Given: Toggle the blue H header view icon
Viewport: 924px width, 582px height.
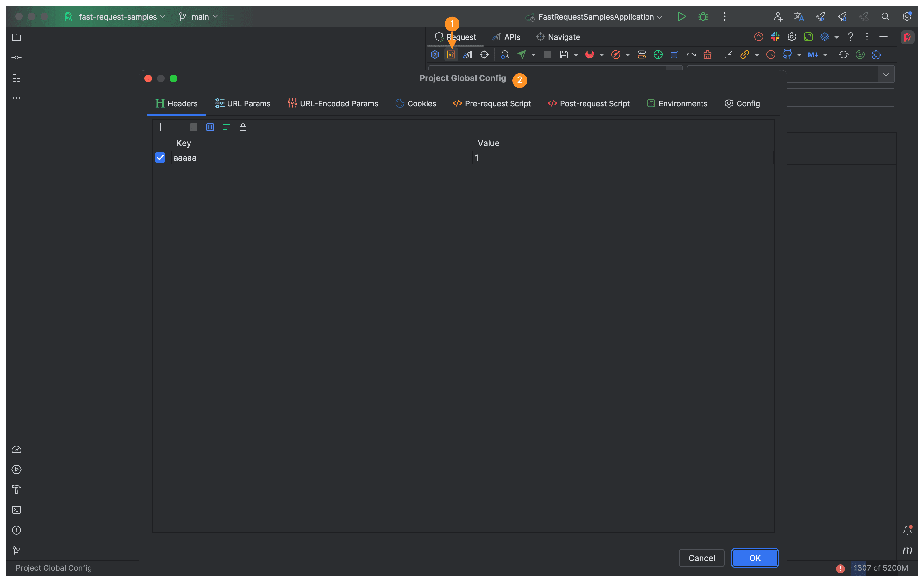Looking at the screenshot, I should pyautogui.click(x=210, y=127).
